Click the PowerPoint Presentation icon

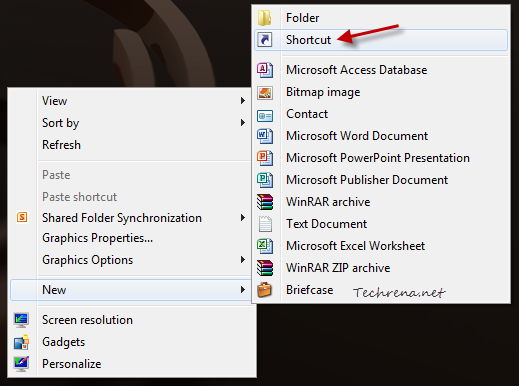(x=265, y=158)
